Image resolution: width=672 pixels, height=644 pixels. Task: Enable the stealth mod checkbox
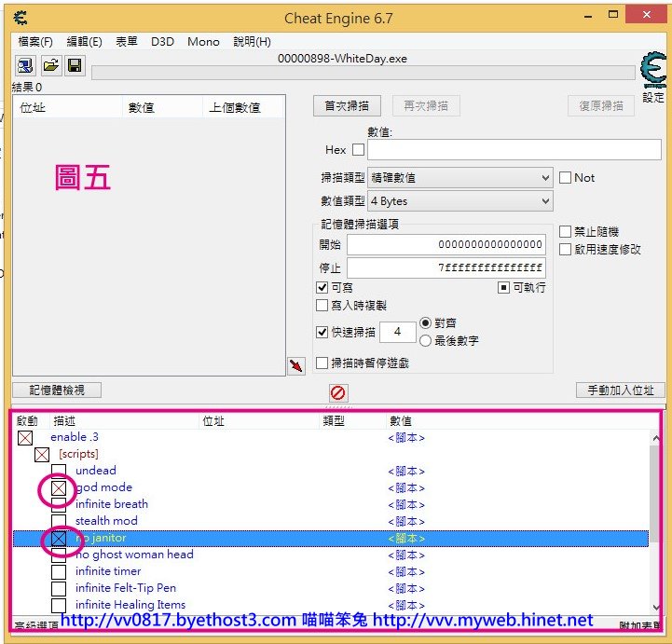[x=59, y=521]
